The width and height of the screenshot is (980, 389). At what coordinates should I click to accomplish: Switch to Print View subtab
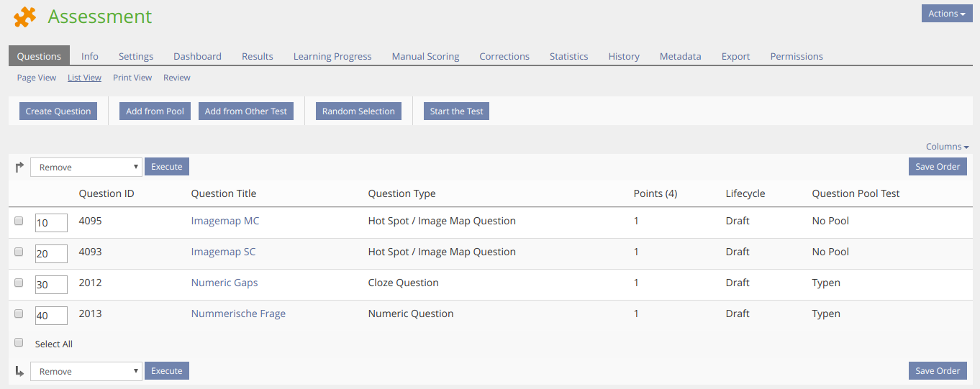pos(132,78)
